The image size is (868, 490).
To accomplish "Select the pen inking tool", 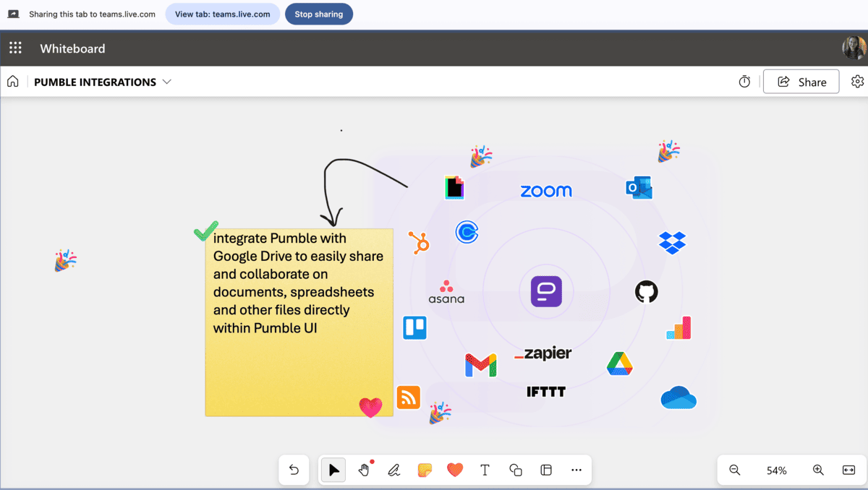I will (x=394, y=470).
